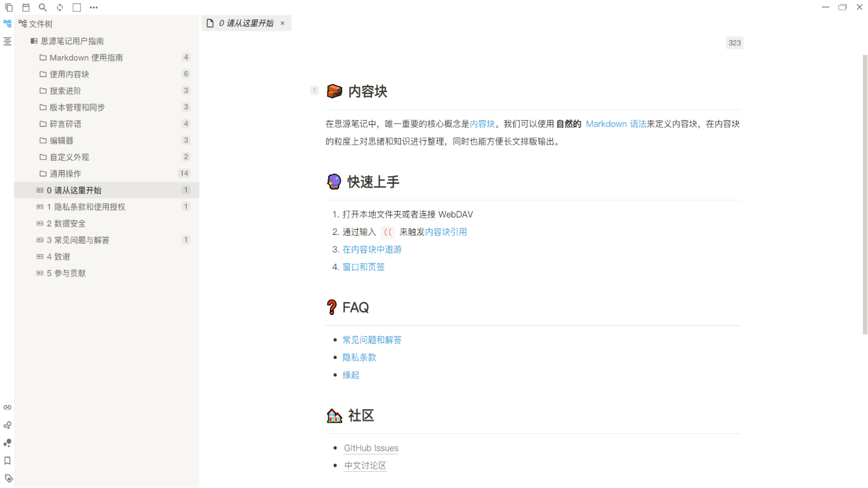Click the document icon of 2 数据安全
This screenshot has height=488, width=868.
coord(40,223)
